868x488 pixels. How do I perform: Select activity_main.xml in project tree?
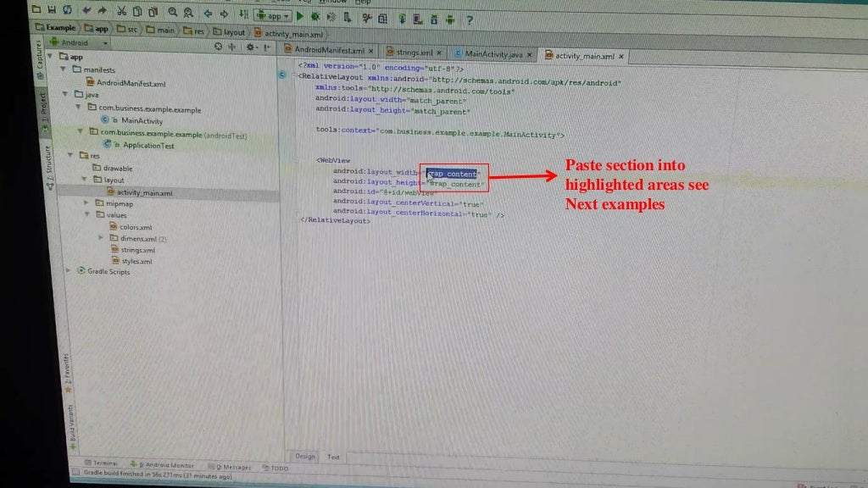(x=140, y=192)
